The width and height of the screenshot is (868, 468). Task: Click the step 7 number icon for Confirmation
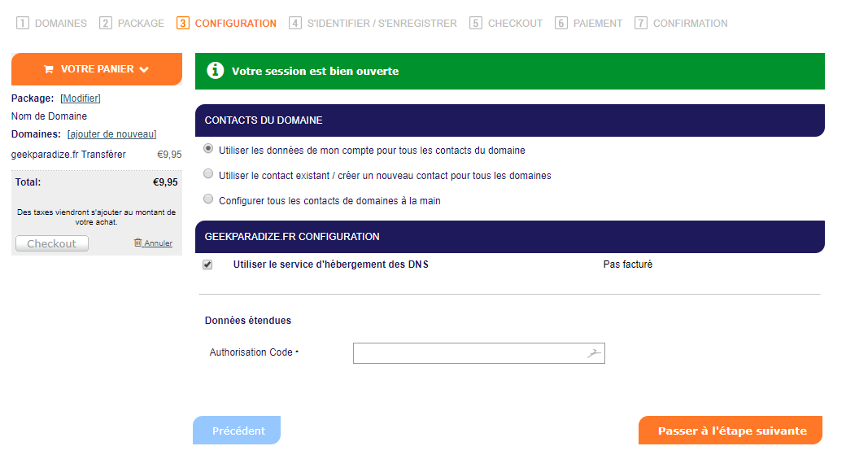click(x=641, y=24)
